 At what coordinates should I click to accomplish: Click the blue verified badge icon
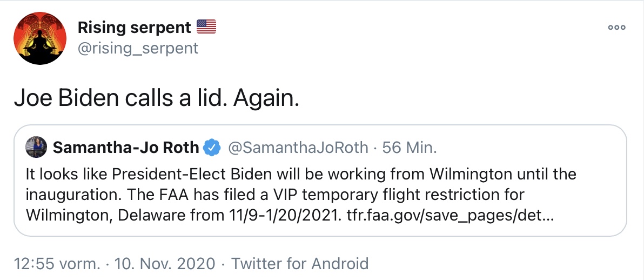[x=212, y=148]
